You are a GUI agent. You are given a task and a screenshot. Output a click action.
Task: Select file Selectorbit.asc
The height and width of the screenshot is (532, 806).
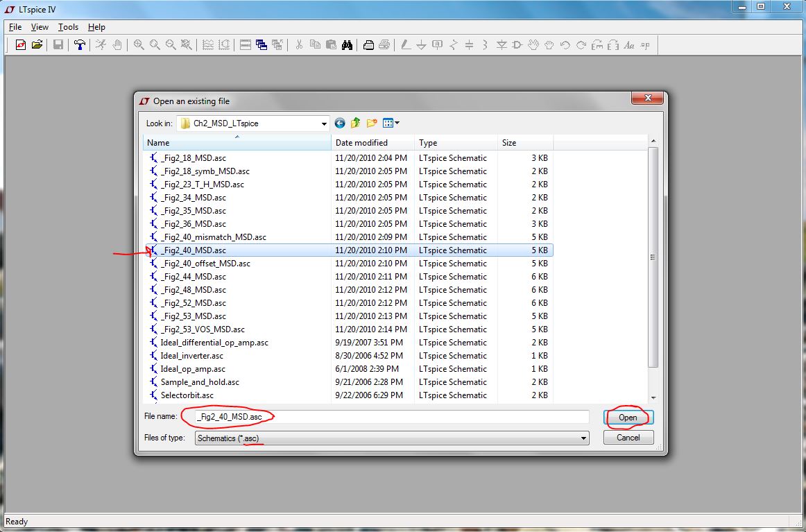click(187, 395)
